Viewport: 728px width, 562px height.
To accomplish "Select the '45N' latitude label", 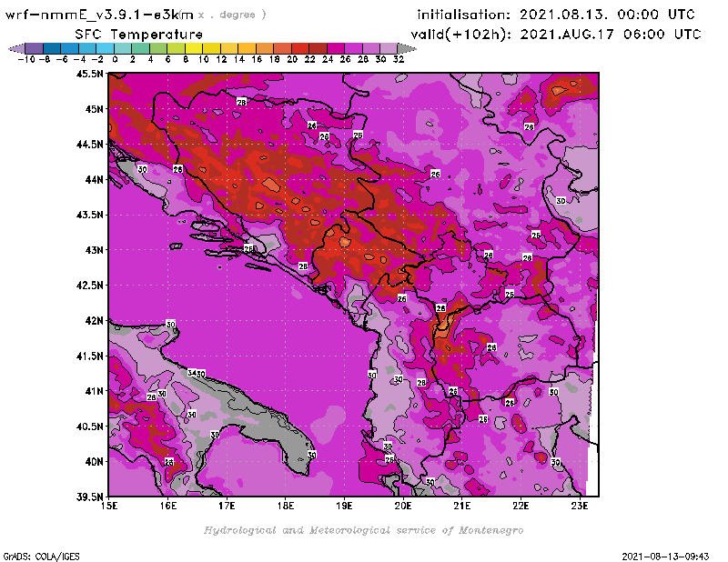I will click(x=94, y=109).
